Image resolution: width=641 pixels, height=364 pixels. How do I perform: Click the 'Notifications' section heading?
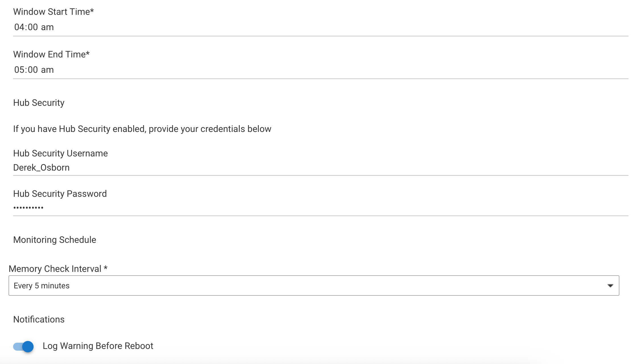tap(39, 319)
